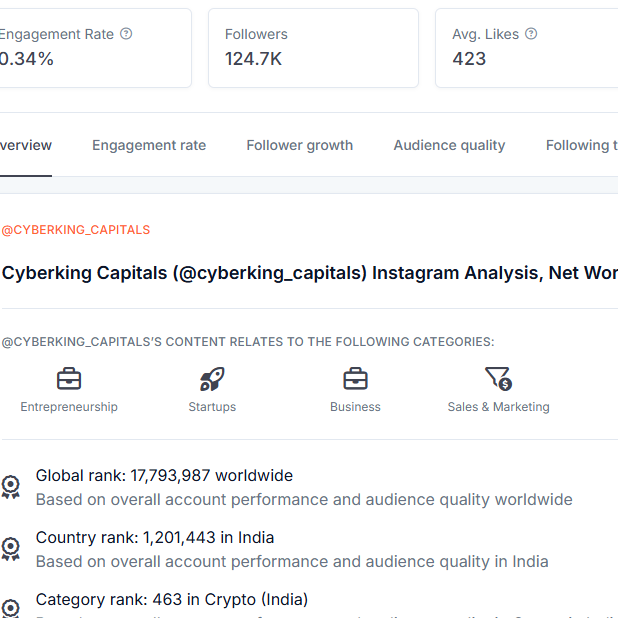Open the Engagement rate tab
The height and width of the screenshot is (618, 618).
149,145
